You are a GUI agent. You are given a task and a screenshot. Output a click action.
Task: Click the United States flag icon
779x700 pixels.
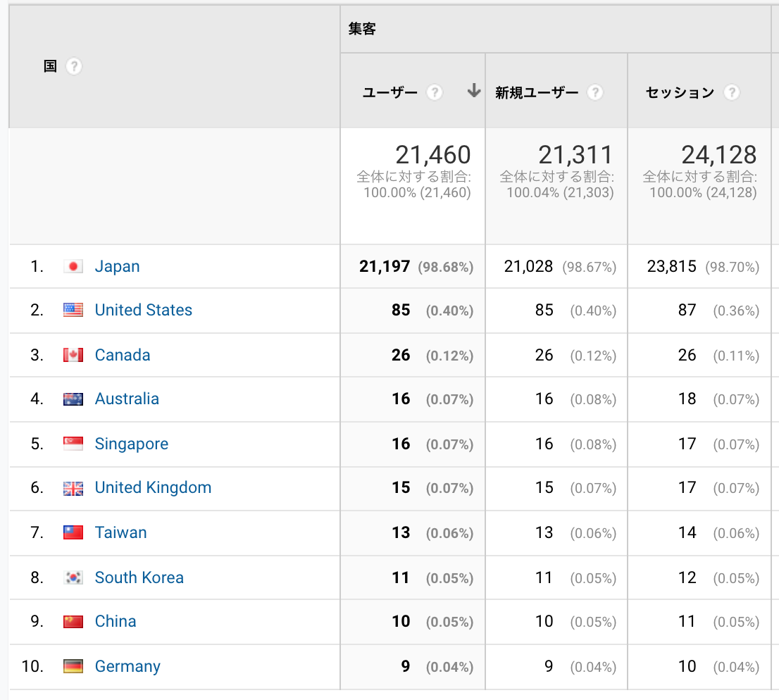[x=73, y=311]
